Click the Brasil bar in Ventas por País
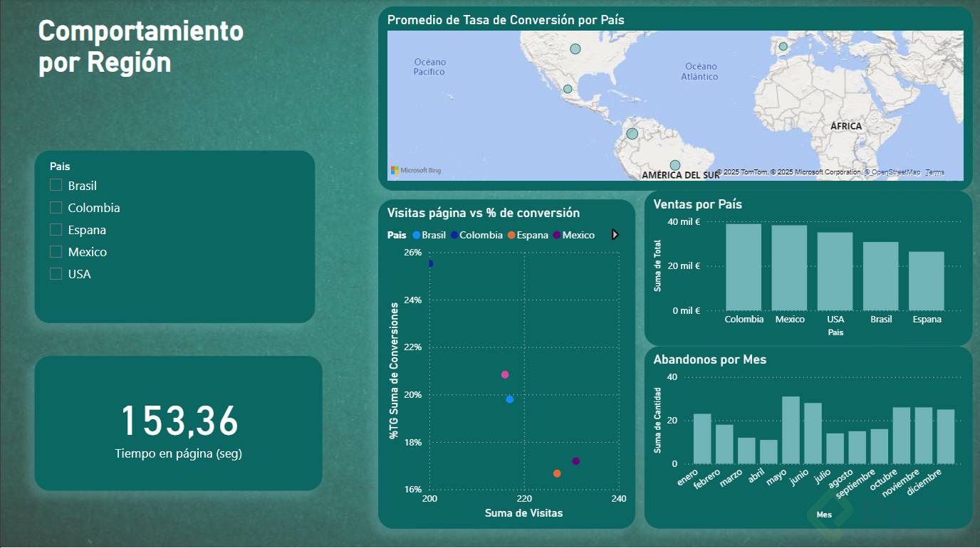The width and height of the screenshot is (980, 548). (x=881, y=276)
